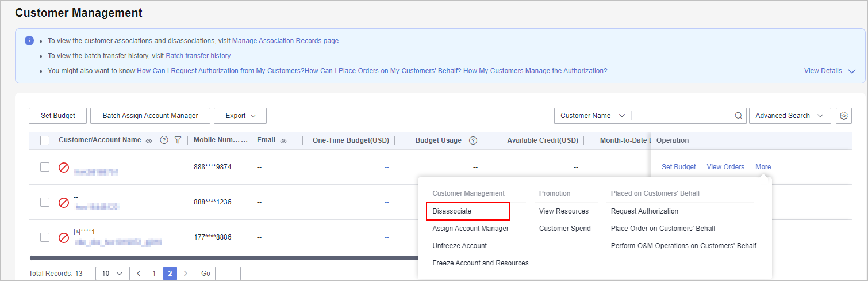
Task: Open the Export dropdown
Action: [x=240, y=116]
